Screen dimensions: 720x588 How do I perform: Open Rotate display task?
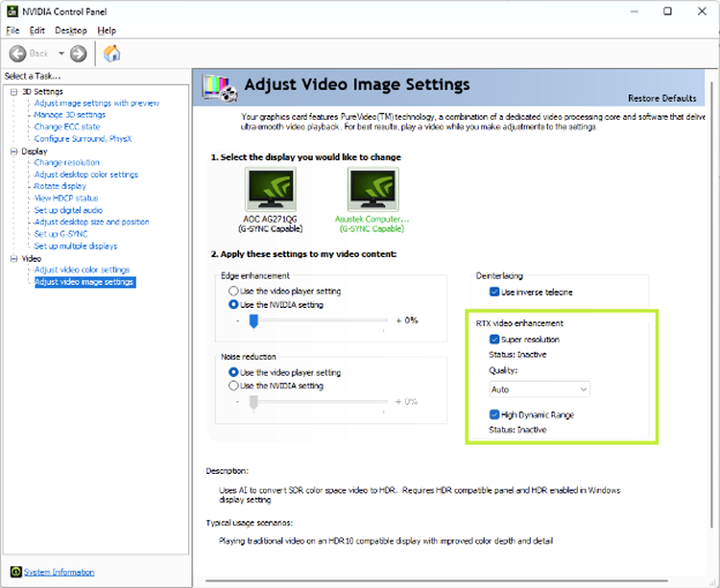click(x=60, y=186)
